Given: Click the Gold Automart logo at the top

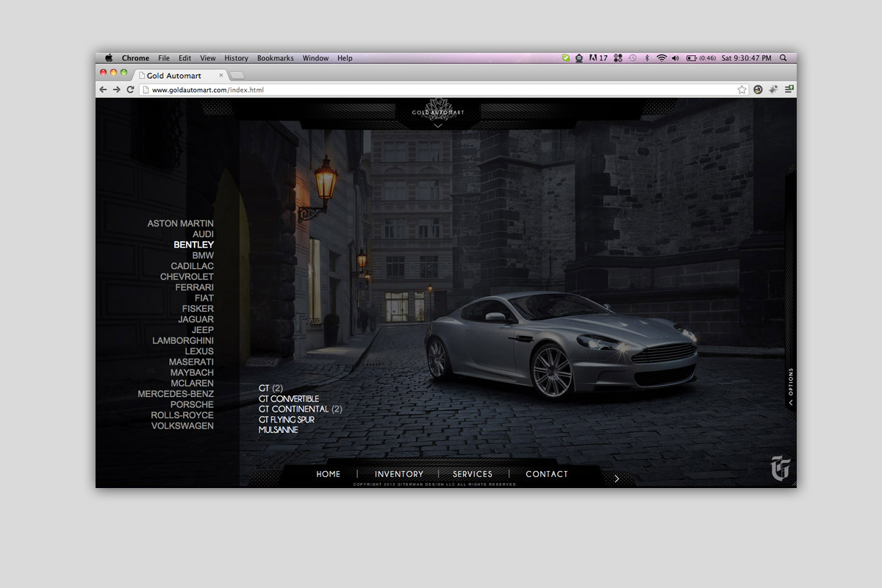Looking at the screenshot, I should (437, 109).
